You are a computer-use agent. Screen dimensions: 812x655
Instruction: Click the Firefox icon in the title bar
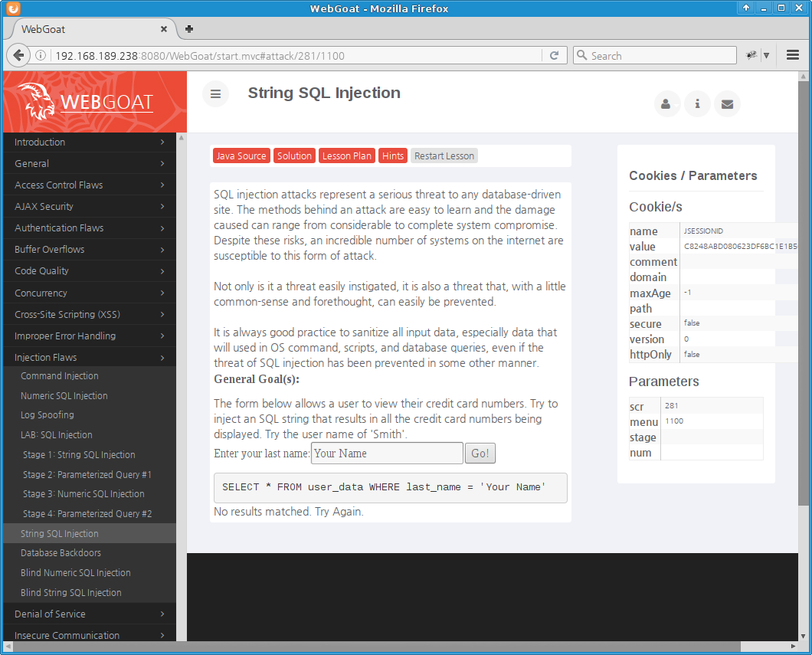[13, 8]
